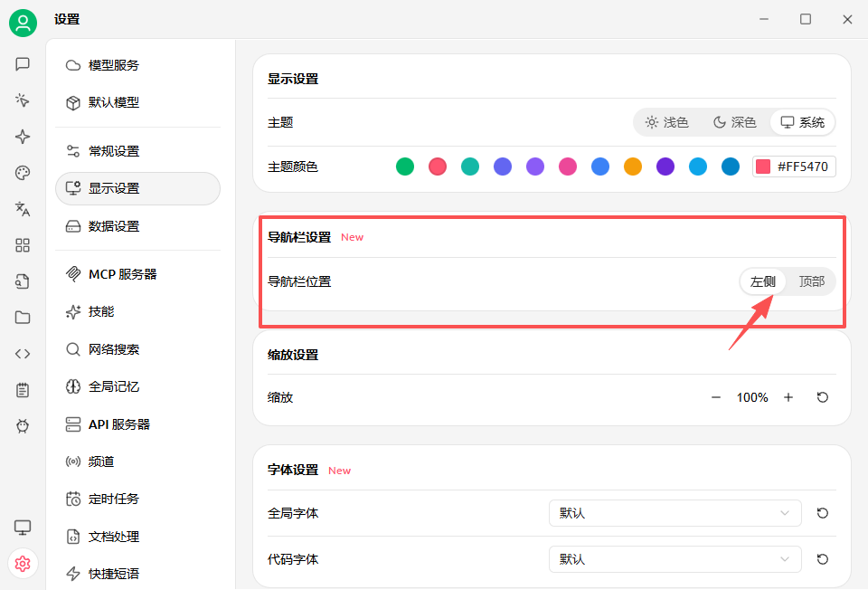Open 快捷短语 settings page
This screenshot has width=868, height=590.
[137, 574]
